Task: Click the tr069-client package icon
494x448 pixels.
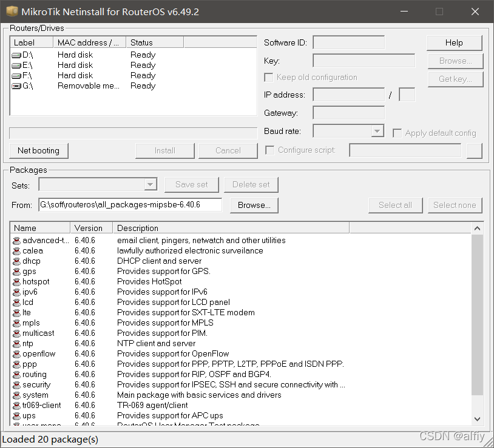Action: click(x=16, y=406)
